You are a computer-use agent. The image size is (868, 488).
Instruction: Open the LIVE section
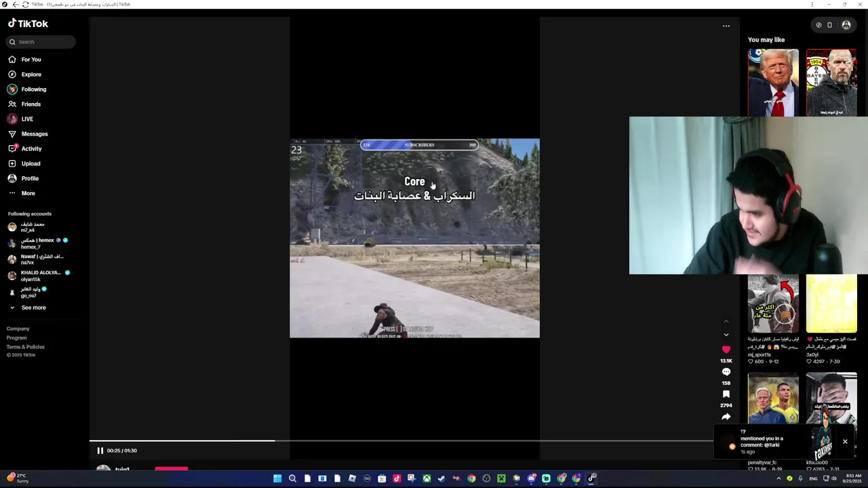pyautogui.click(x=27, y=119)
